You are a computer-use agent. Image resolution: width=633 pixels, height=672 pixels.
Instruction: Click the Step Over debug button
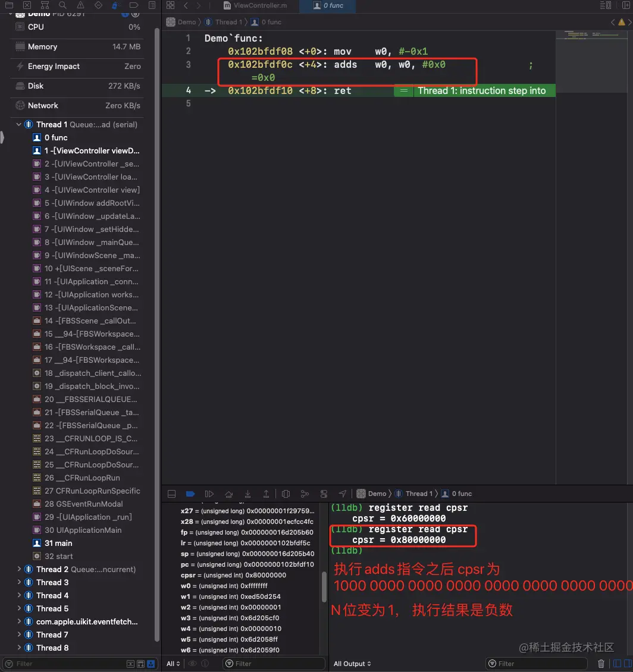point(228,494)
